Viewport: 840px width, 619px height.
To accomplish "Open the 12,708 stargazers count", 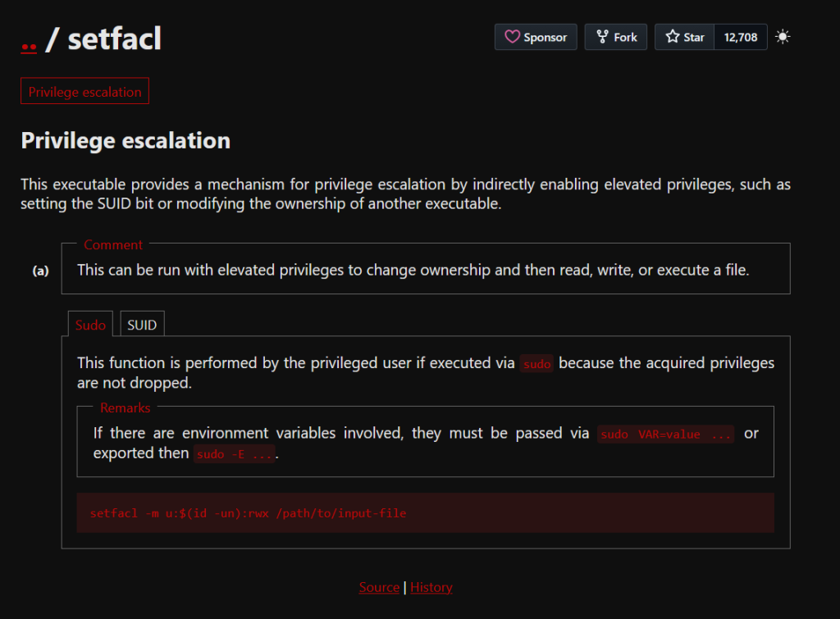I will [741, 37].
